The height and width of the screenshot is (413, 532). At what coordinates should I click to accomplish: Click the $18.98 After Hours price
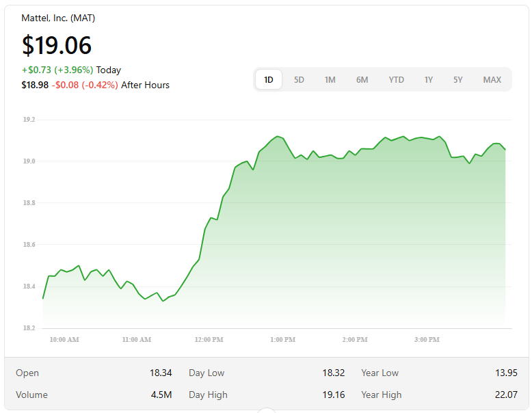pos(35,85)
